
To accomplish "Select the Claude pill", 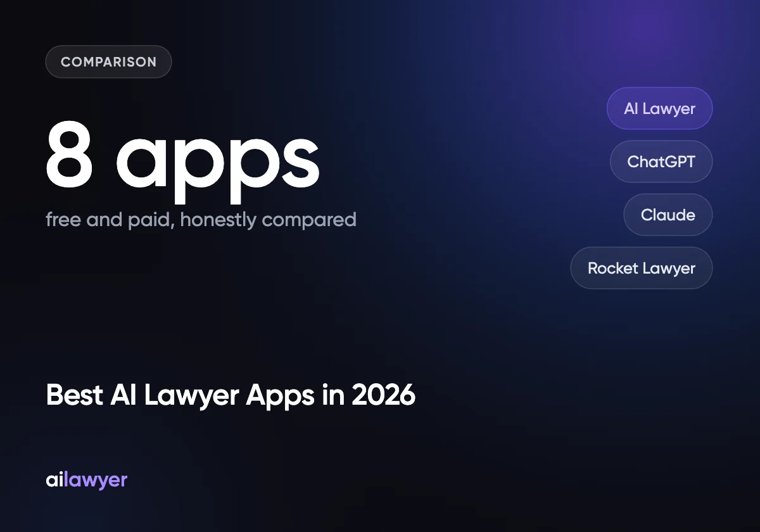I will point(668,215).
